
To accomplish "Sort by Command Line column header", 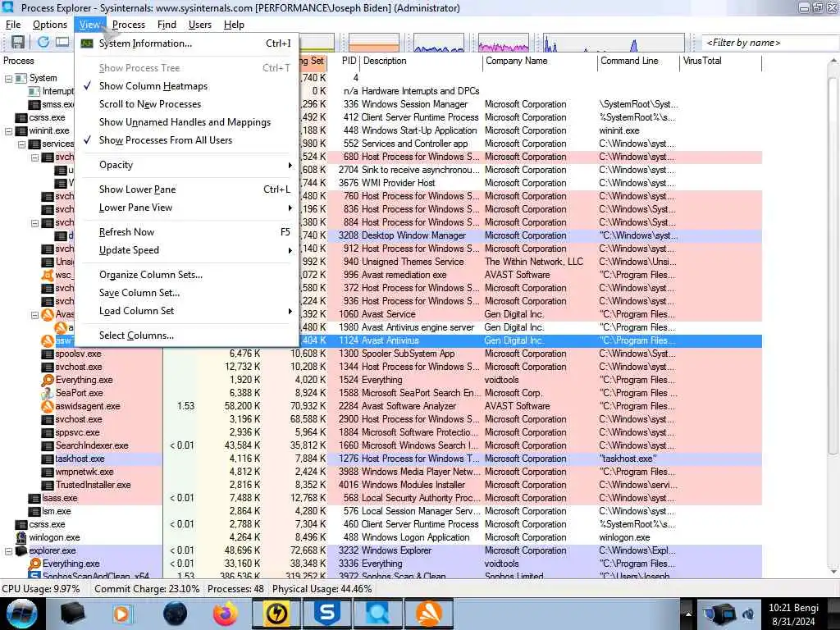I will click(629, 61).
